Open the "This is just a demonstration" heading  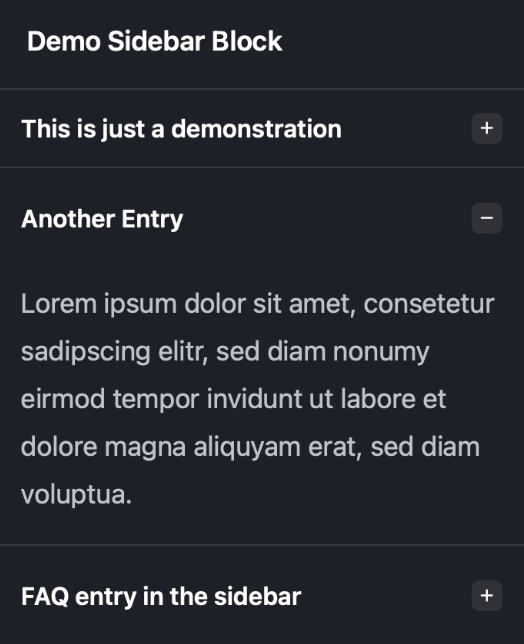[x=181, y=129]
